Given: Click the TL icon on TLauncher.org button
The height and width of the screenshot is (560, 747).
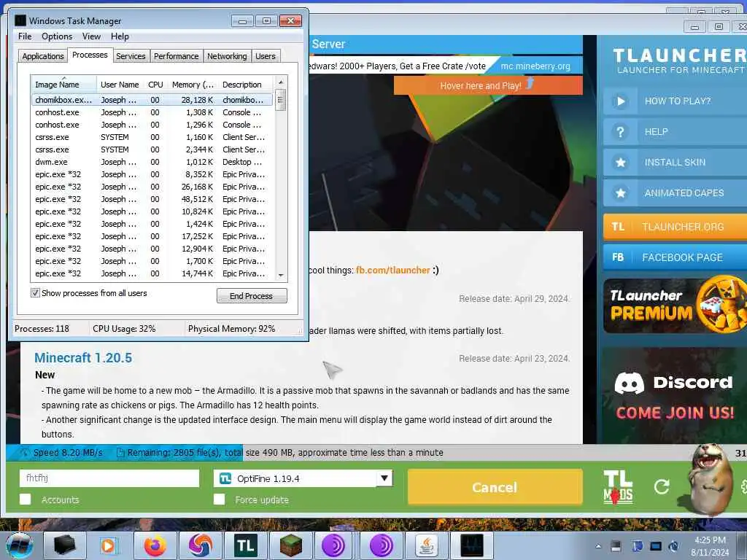Looking at the screenshot, I should tap(618, 227).
